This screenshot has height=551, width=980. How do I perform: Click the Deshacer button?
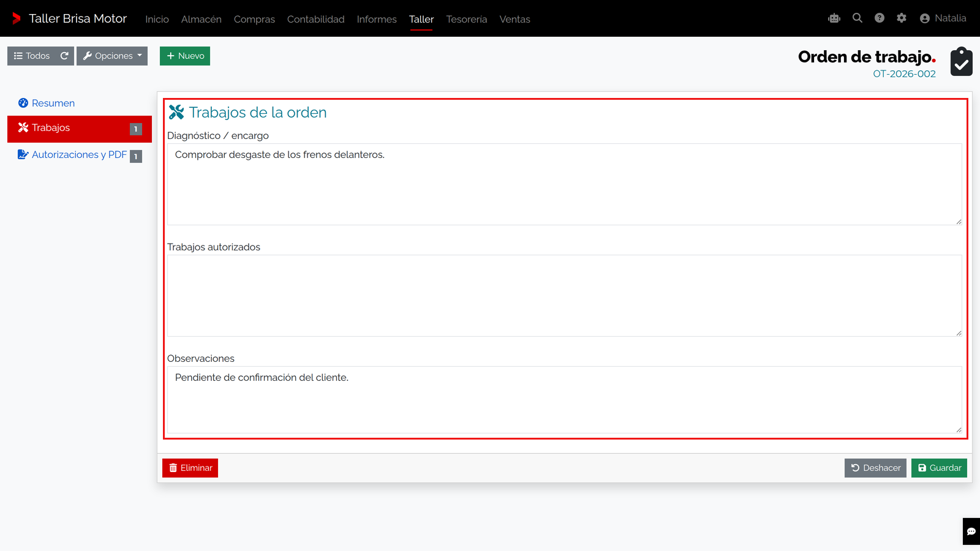[875, 468]
